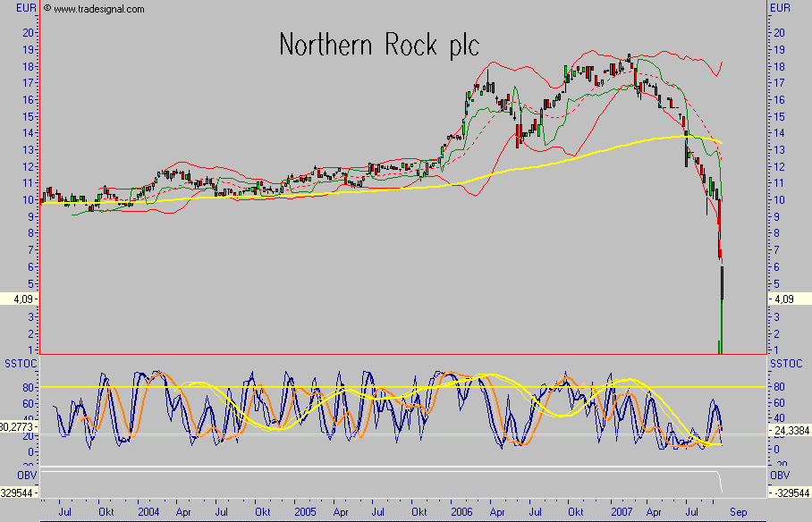Select the 4,09 price tag on left axis
812x522 pixels.
click(x=20, y=299)
